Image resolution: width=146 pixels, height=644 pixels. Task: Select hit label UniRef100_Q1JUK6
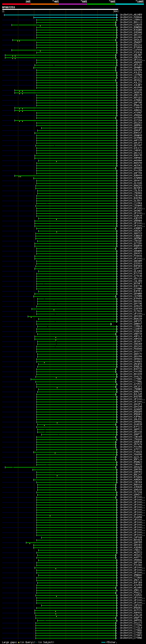pos(131,271)
